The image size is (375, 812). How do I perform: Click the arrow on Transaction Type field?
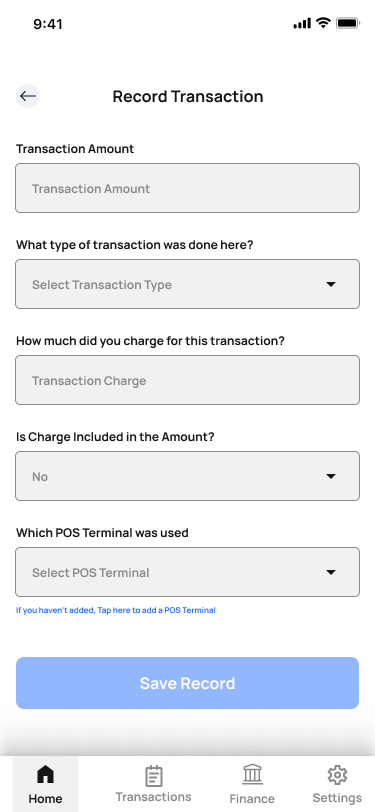coord(331,284)
